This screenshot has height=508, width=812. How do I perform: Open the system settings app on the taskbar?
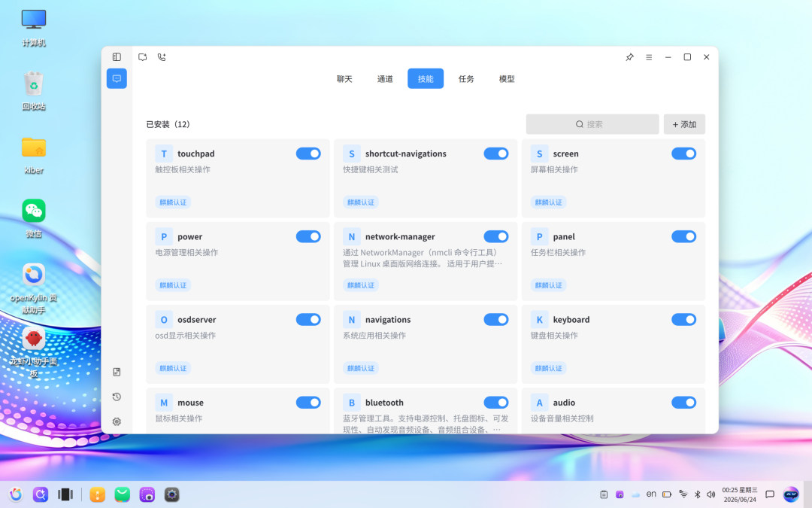pyautogui.click(x=172, y=494)
